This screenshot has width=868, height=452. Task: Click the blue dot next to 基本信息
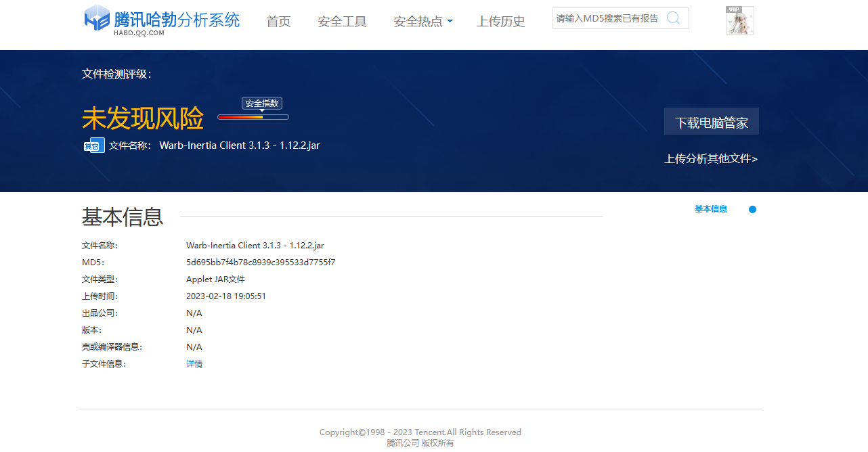coord(752,209)
